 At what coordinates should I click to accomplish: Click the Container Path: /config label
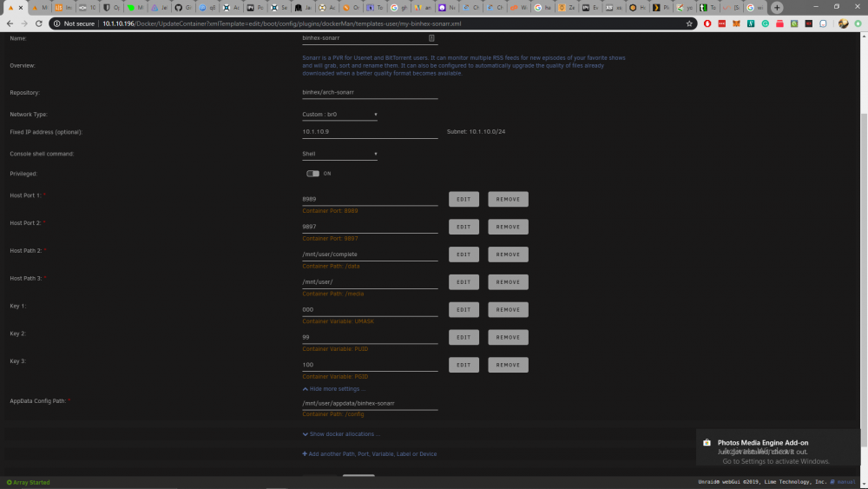click(333, 414)
